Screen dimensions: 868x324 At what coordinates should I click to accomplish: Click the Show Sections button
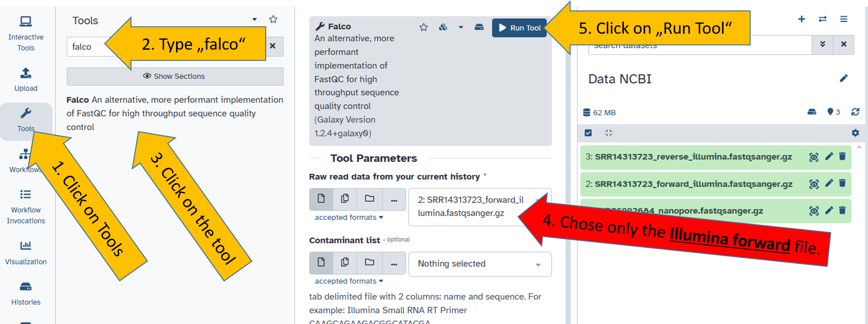point(175,76)
